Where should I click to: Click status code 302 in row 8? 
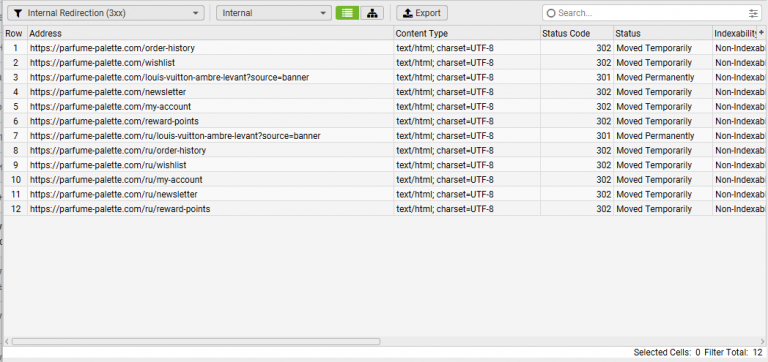click(x=603, y=150)
